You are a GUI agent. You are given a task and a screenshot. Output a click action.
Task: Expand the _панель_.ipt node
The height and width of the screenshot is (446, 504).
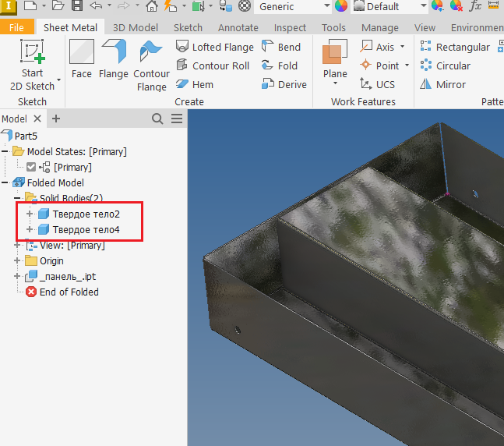(17, 276)
